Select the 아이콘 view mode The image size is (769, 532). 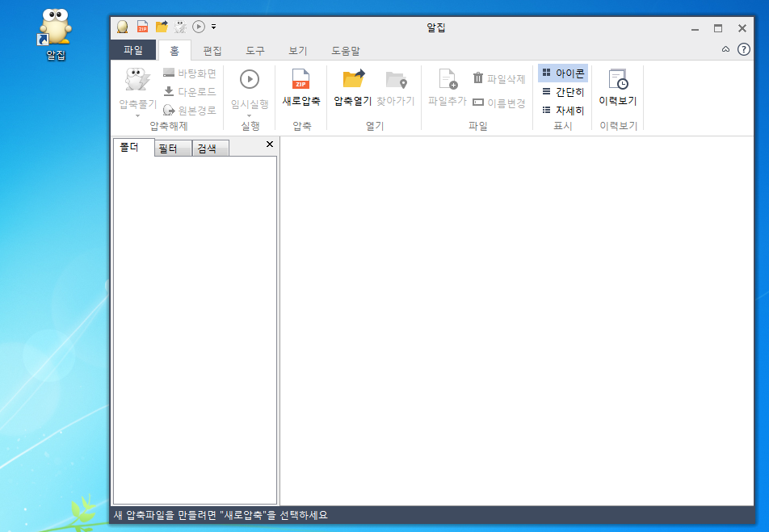point(563,73)
